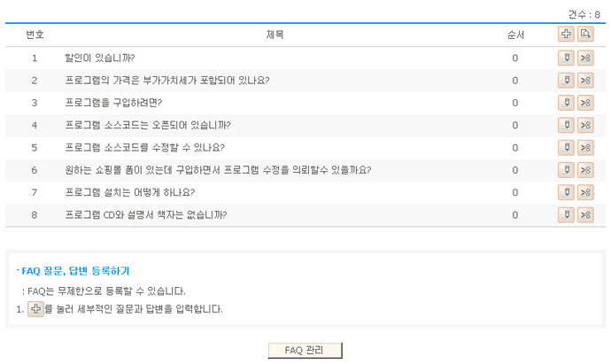
Task: Select '프로그램 설치는 어떻게 하나요?' entry
Action: coord(130,192)
